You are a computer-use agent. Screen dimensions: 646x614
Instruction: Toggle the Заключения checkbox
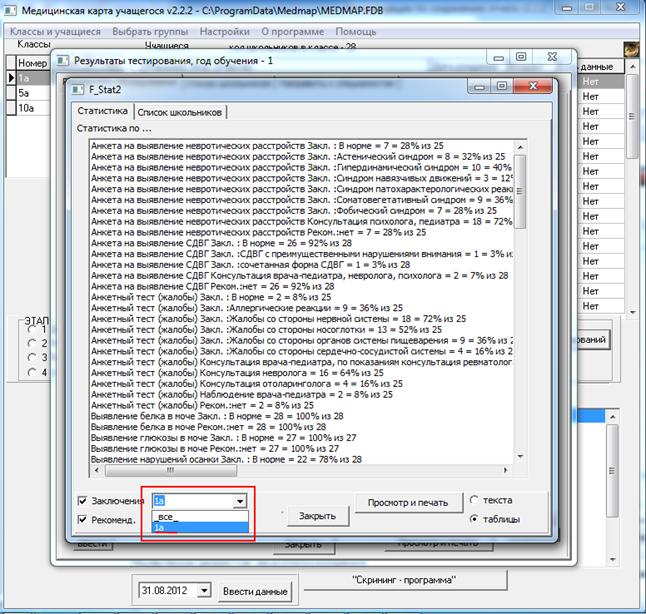tap(83, 501)
